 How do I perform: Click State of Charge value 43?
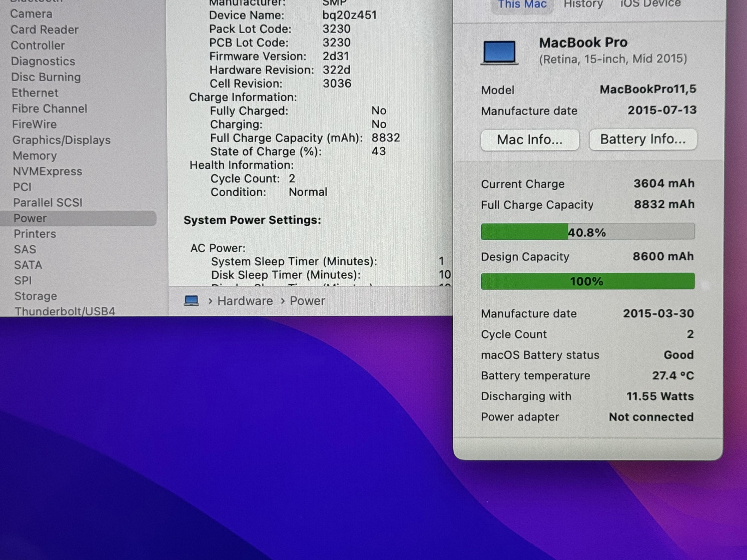pyautogui.click(x=379, y=151)
